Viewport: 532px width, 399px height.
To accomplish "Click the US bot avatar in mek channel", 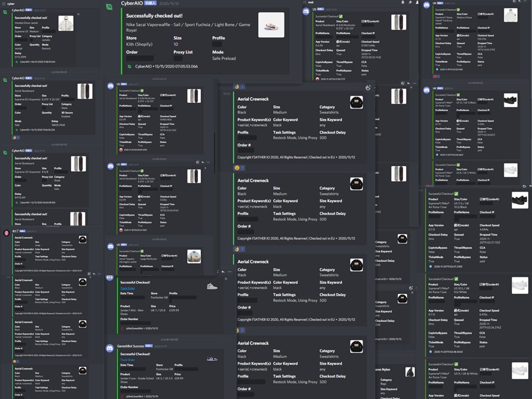I will (x=306, y=11).
